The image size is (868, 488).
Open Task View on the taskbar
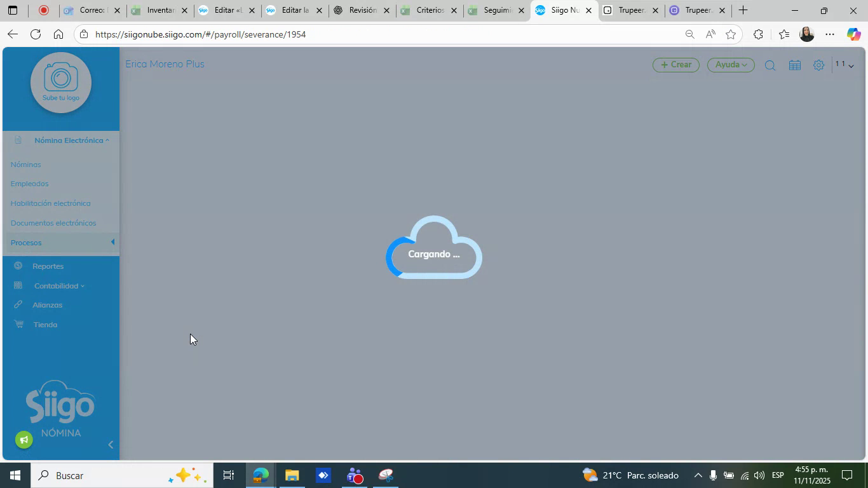pyautogui.click(x=229, y=475)
